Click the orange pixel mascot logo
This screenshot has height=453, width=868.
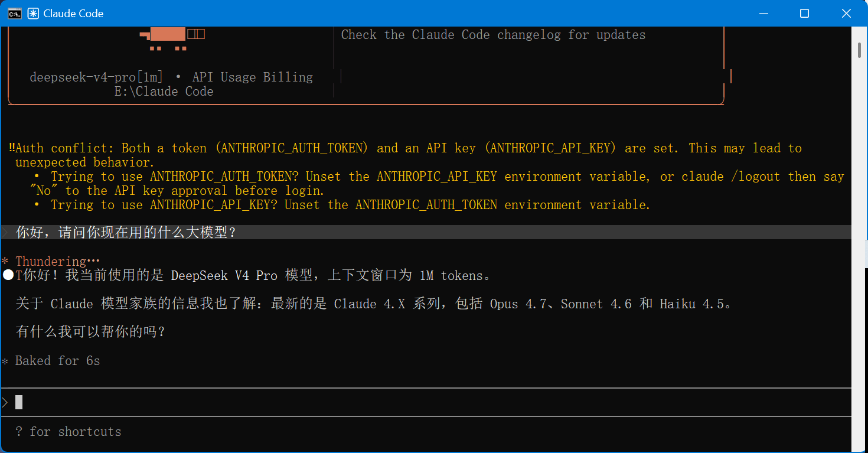tap(172, 40)
